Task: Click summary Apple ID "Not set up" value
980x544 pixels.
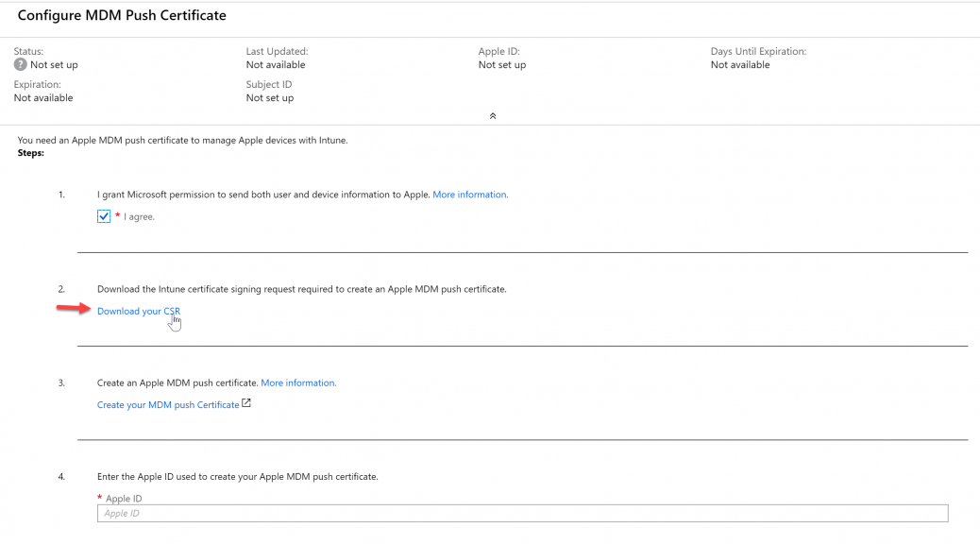Action: coord(502,64)
